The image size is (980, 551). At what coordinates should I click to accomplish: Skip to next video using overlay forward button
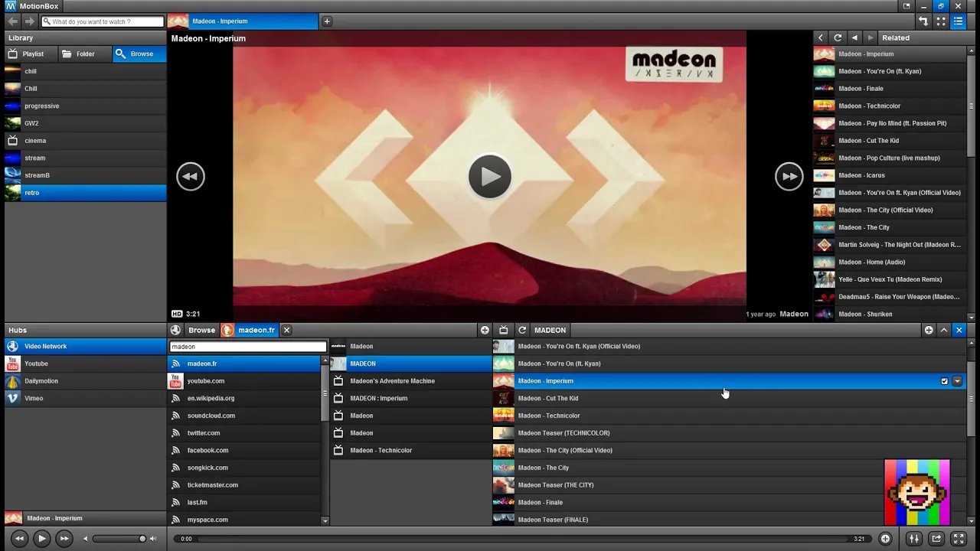click(789, 177)
